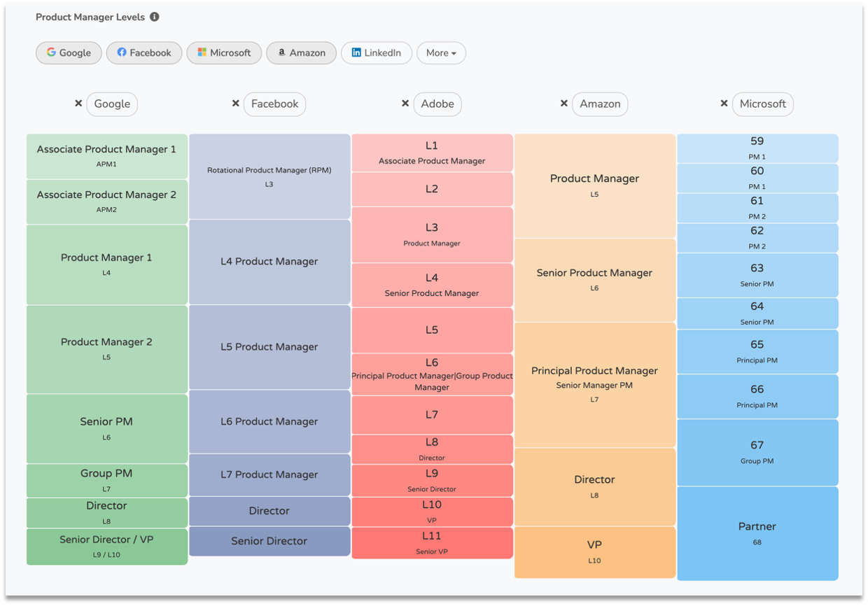The width and height of the screenshot is (868, 606).
Task: Select Microsoft level 63 Senior PM block
Action: tap(757, 276)
